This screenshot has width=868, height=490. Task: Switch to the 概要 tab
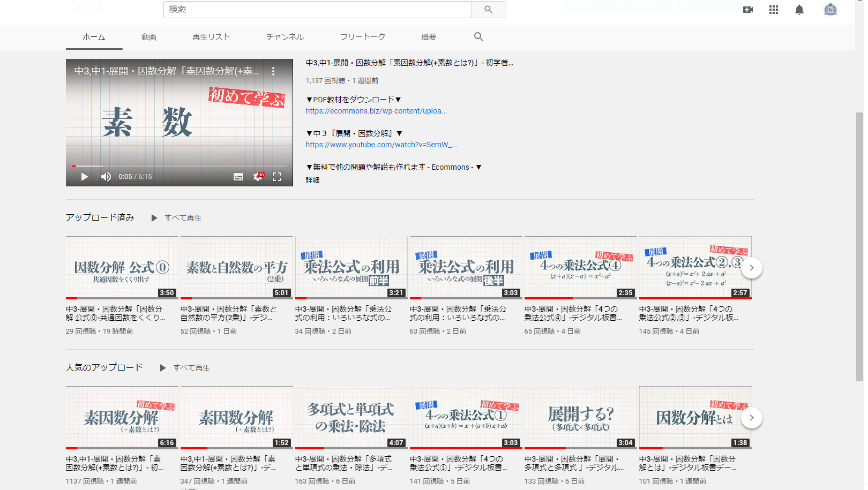[429, 37]
